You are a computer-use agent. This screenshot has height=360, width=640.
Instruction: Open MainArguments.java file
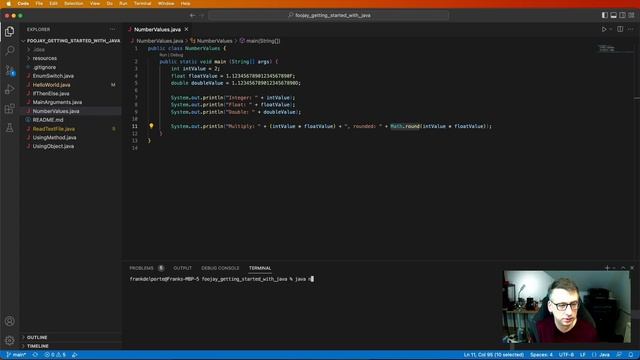pyautogui.click(x=70, y=102)
